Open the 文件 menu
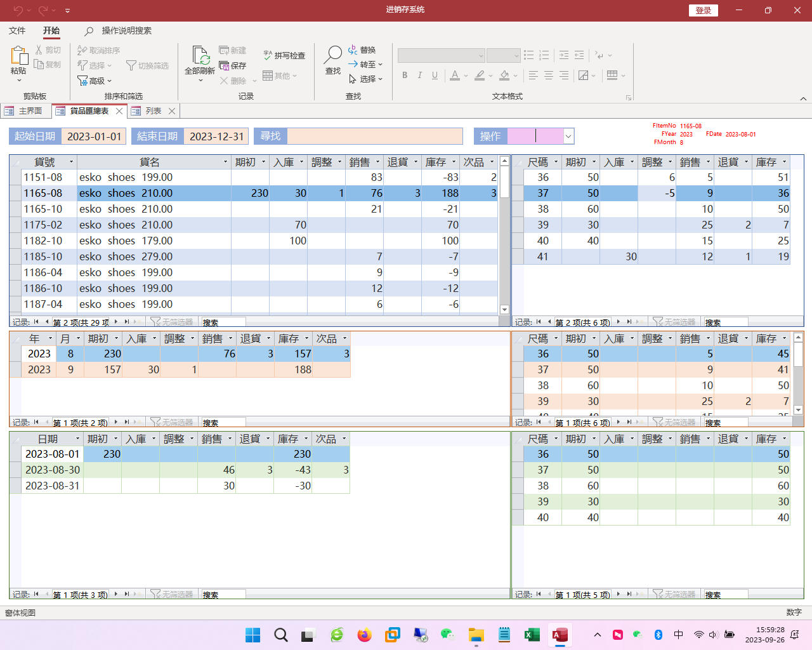The image size is (812, 650). pyautogui.click(x=17, y=30)
